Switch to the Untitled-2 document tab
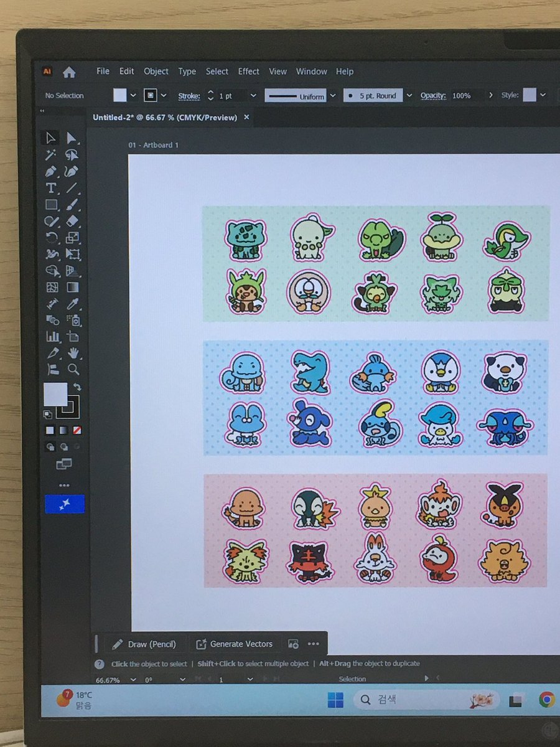The width and height of the screenshot is (560, 747). point(165,117)
